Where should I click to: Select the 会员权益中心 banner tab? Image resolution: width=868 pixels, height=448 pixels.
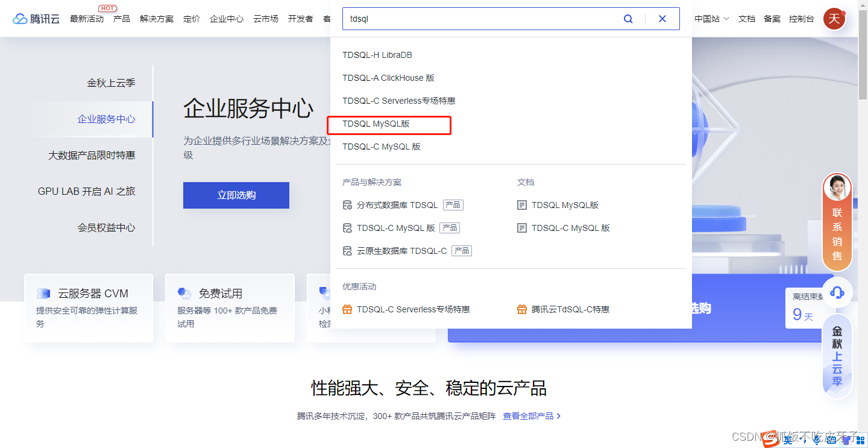(x=106, y=228)
